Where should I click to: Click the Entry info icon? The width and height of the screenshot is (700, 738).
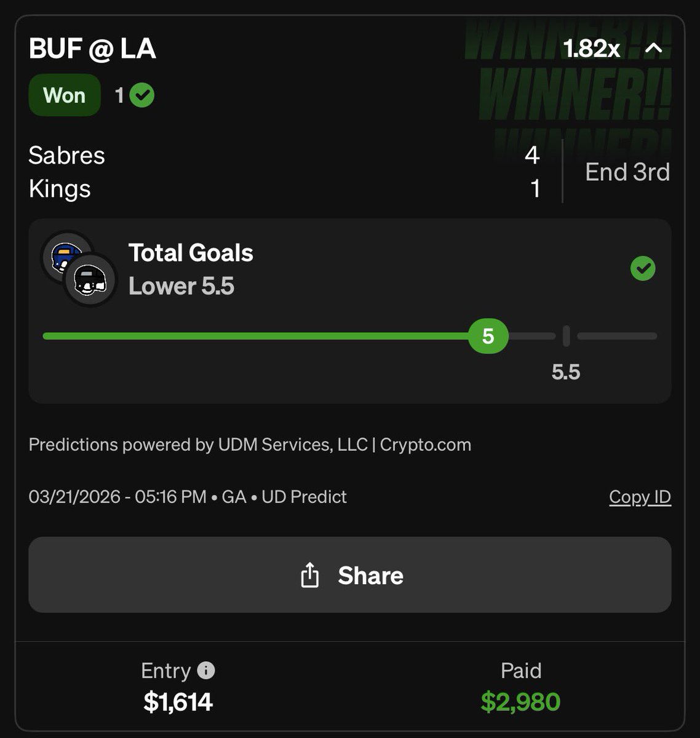[x=206, y=670]
